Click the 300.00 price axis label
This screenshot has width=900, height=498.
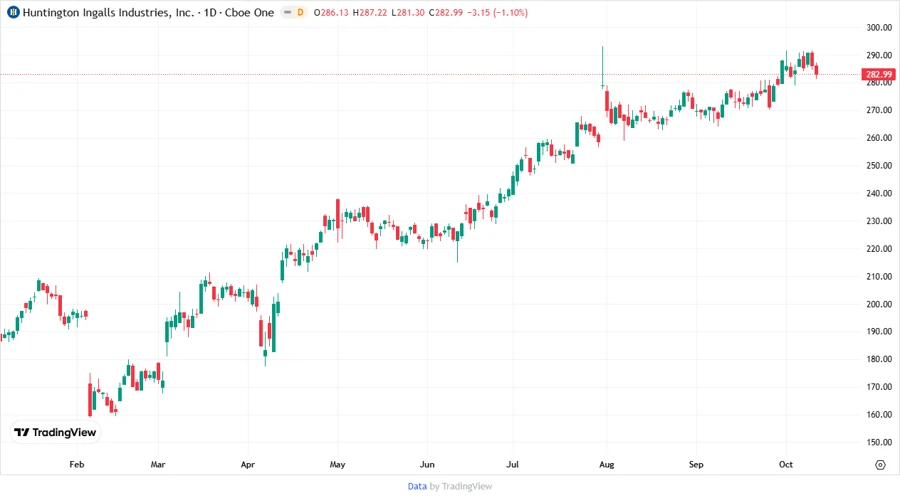[x=879, y=28]
